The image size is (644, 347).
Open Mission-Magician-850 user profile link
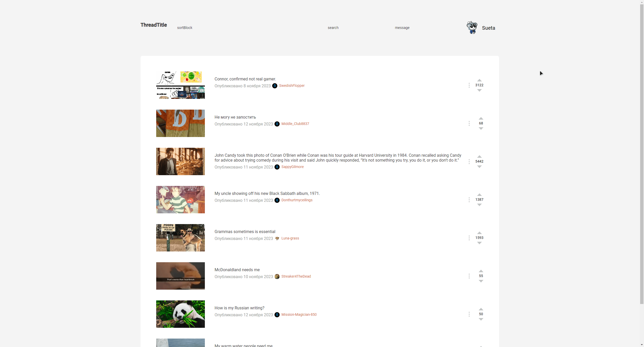pyautogui.click(x=299, y=314)
